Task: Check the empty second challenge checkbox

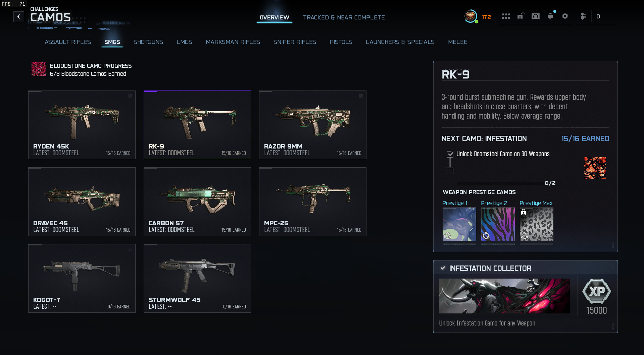Action: coord(450,171)
